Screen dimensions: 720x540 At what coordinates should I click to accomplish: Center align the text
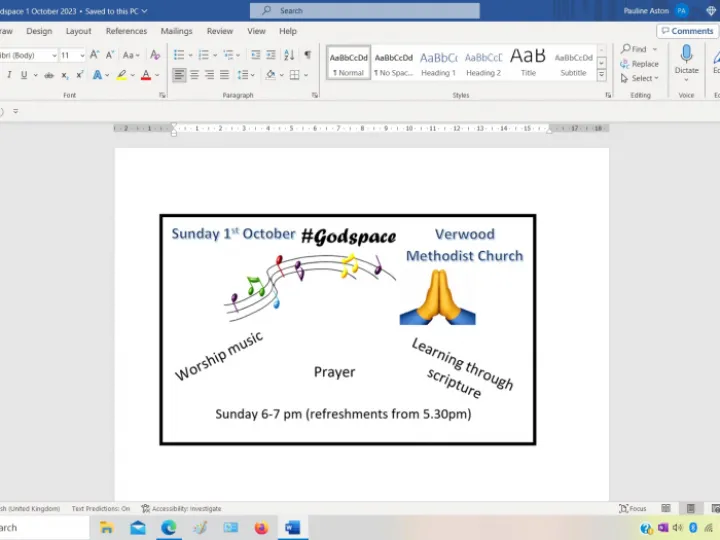point(195,75)
